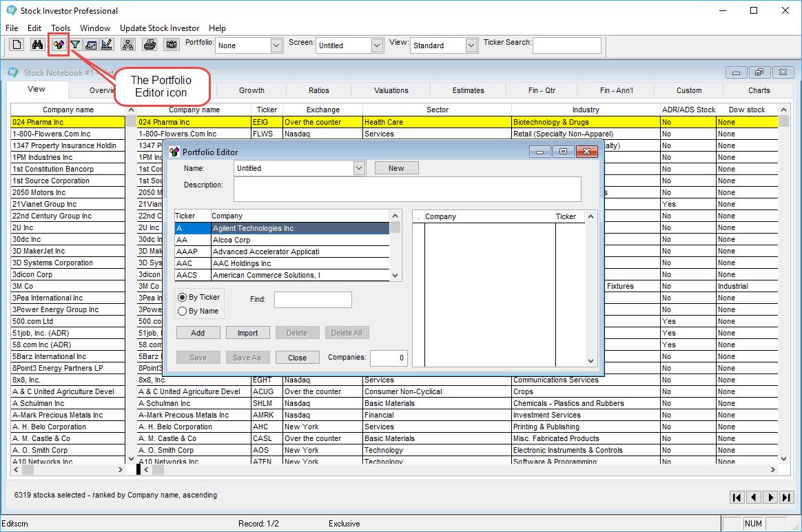Click the Import button

[x=247, y=333]
